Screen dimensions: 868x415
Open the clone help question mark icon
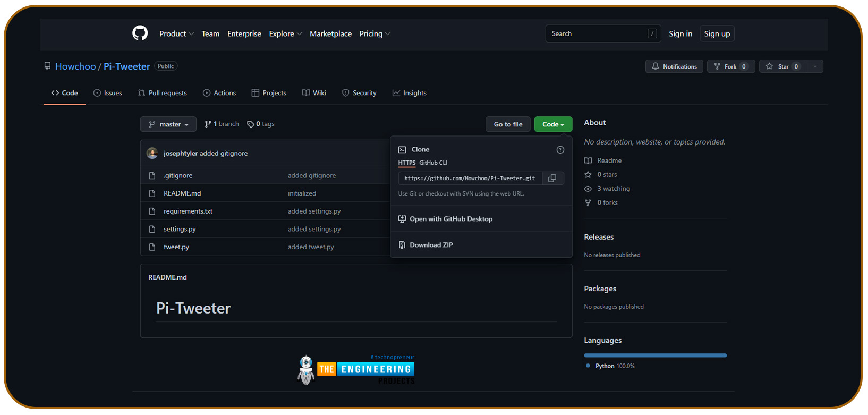pyautogui.click(x=560, y=150)
